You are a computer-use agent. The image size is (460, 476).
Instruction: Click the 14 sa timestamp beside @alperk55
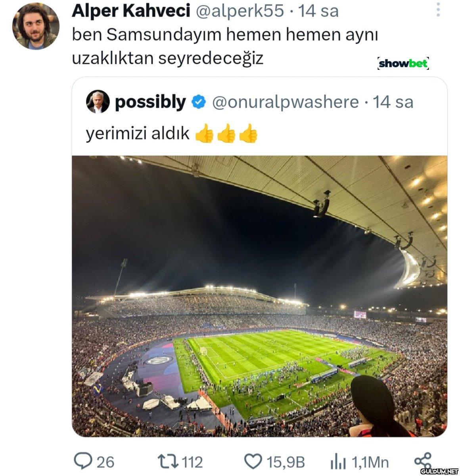coord(319,11)
